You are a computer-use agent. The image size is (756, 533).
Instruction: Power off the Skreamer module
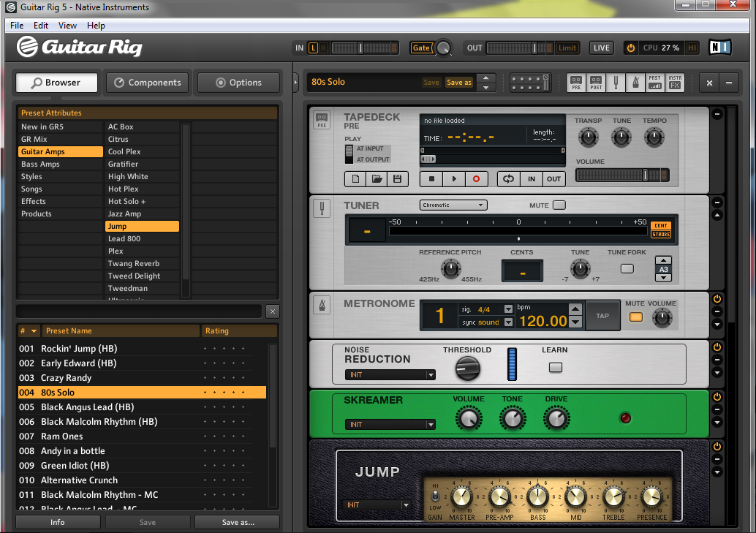[717, 396]
